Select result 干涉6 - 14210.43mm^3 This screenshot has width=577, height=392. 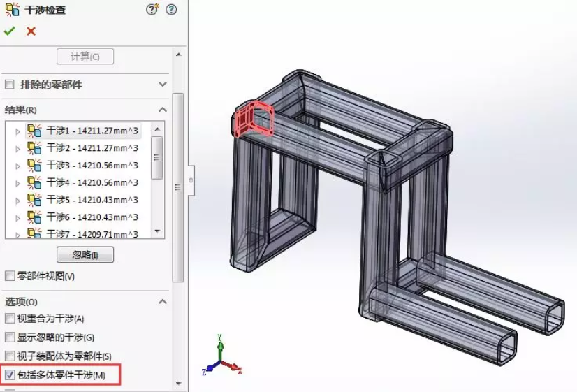point(92,217)
